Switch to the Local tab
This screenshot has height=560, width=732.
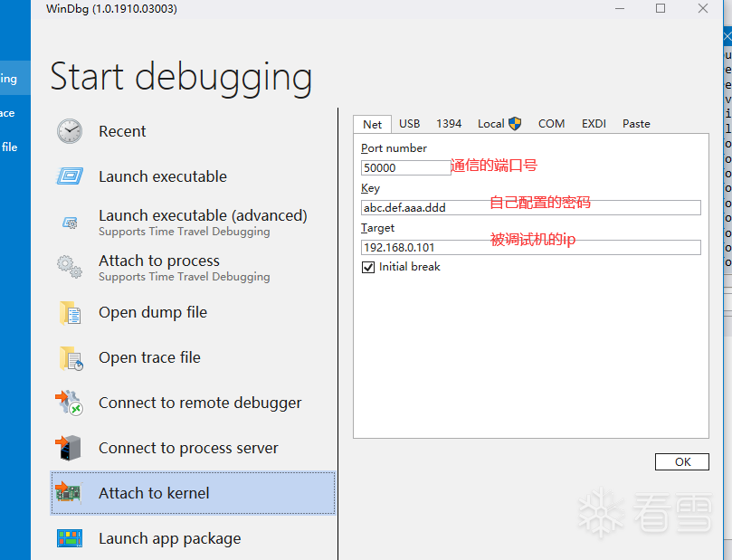tap(499, 124)
